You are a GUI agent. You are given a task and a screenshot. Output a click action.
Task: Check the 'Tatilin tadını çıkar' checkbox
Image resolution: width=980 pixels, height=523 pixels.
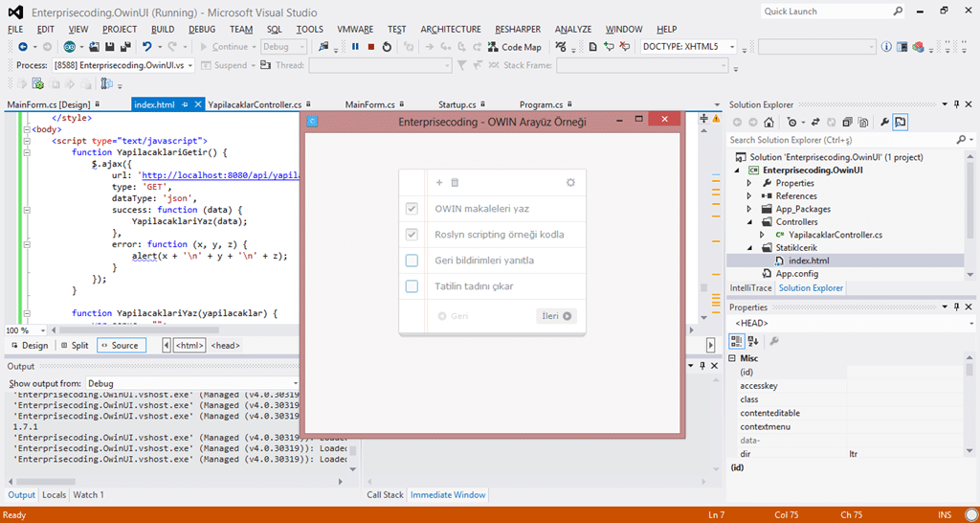pyautogui.click(x=412, y=286)
